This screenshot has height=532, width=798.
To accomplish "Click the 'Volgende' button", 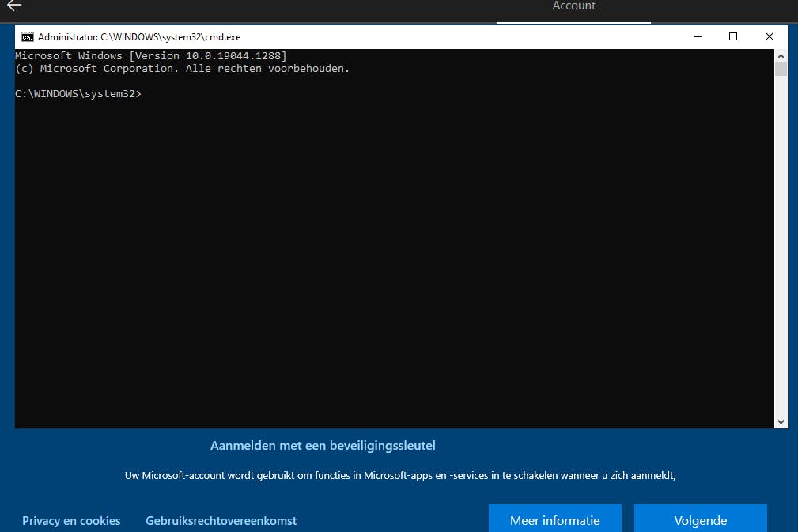I will click(700, 519).
